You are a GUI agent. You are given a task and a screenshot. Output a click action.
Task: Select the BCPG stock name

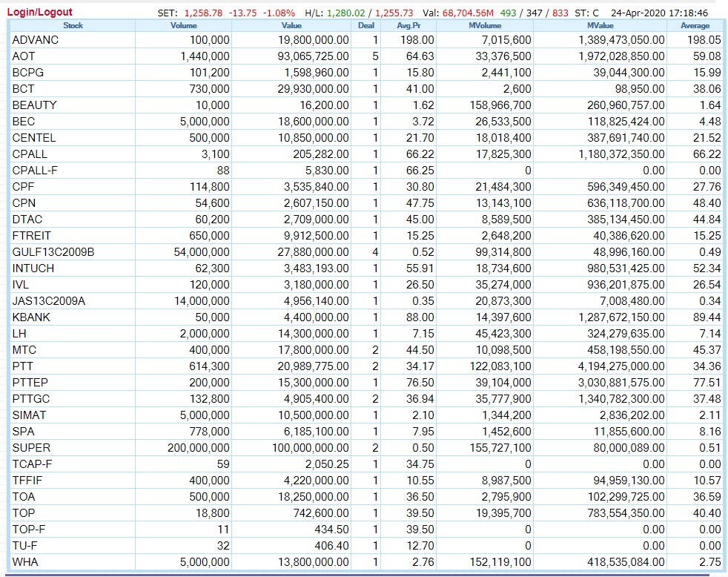tap(28, 73)
